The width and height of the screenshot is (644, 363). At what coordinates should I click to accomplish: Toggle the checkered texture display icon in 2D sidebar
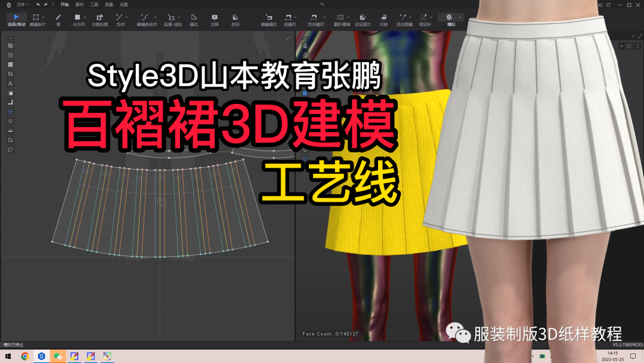pyautogui.click(x=10, y=45)
